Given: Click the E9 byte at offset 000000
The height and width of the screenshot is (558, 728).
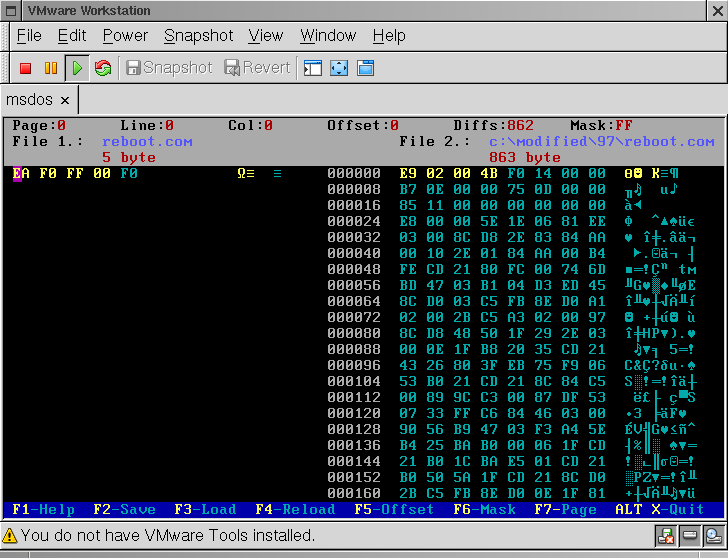Looking at the screenshot, I should point(408,174).
